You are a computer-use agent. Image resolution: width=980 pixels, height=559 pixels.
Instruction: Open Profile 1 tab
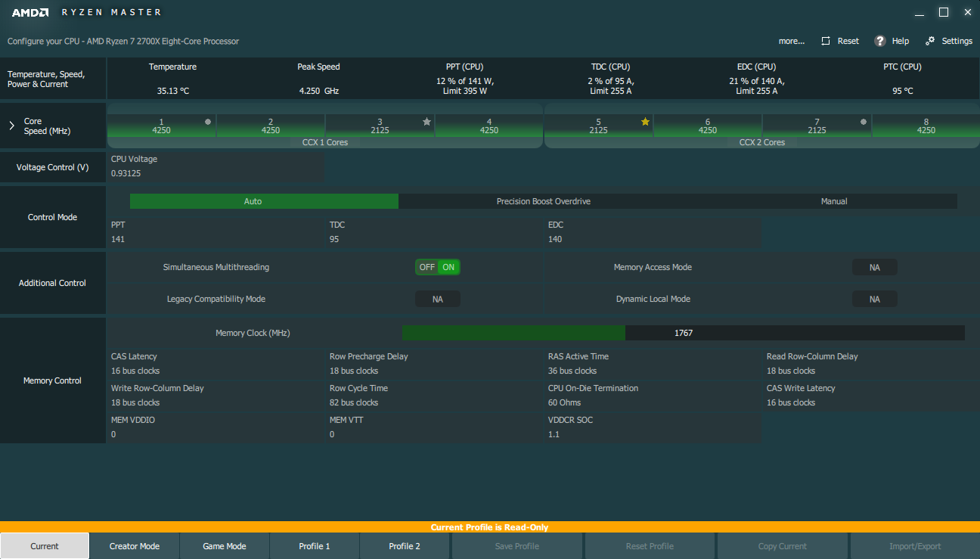[x=315, y=546]
